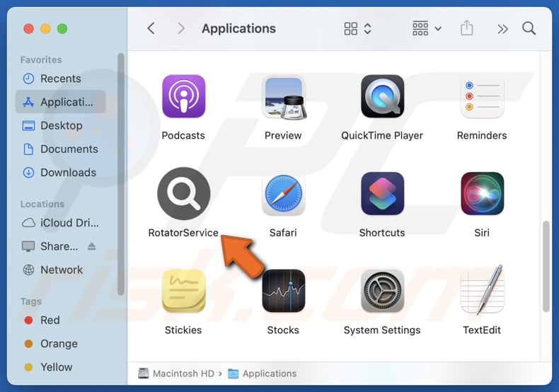Click the sidebar vertical scrollbar
The width and height of the screenshot is (559, 392).
(x=121, y=174)
